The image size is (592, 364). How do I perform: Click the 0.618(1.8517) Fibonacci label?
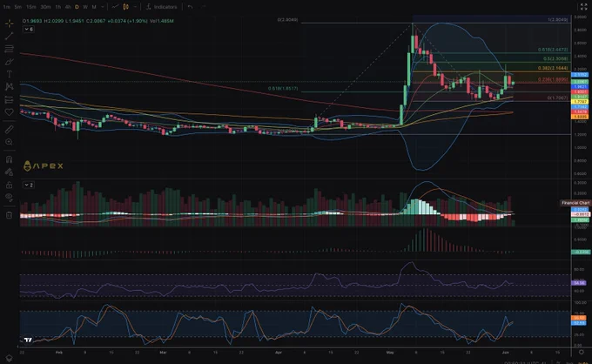coord(283,88)
